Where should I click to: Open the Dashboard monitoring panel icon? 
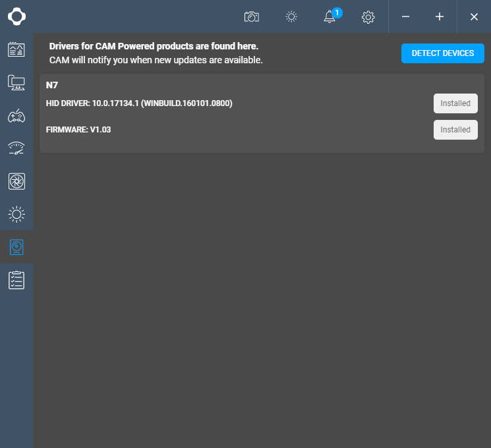point(16,49)
